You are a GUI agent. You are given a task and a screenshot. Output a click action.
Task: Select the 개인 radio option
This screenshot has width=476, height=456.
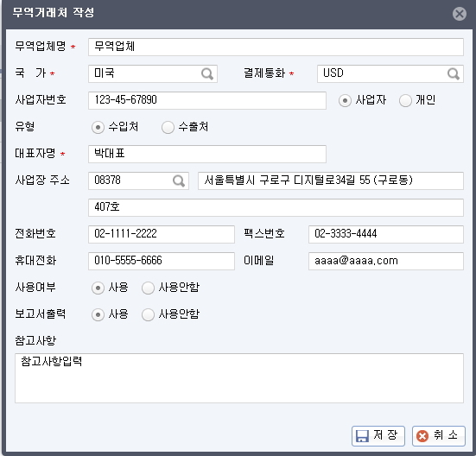tap(405, 100)
